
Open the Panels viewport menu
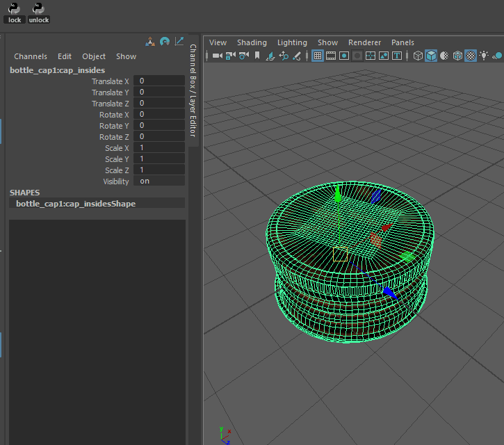tap(403, 42)
